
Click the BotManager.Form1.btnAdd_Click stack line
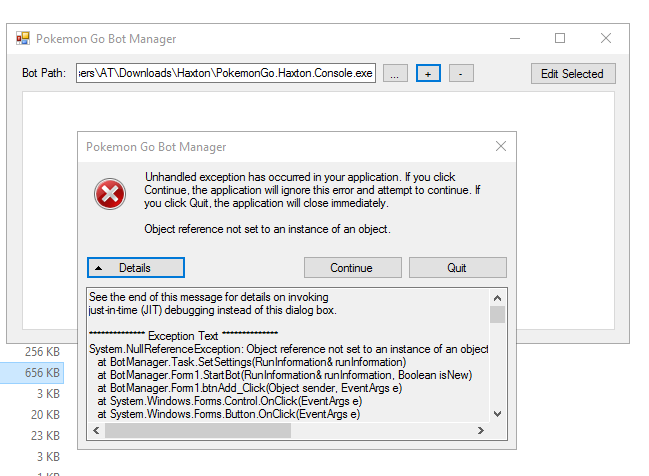(250, 388)
